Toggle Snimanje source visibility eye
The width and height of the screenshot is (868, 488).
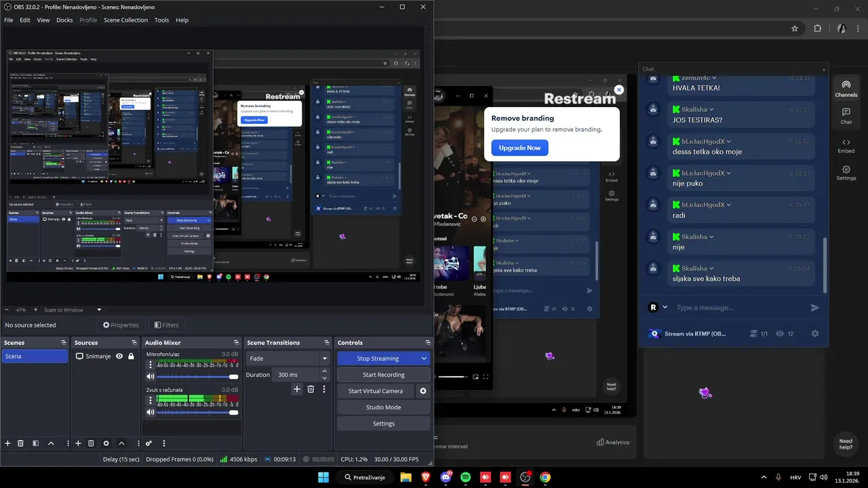(x=119, y=356)
